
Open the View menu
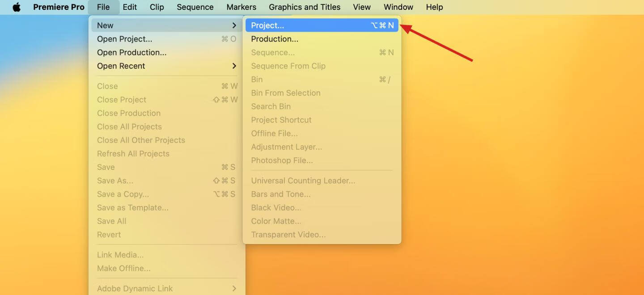pyautogui.click(x=362, y=7)
